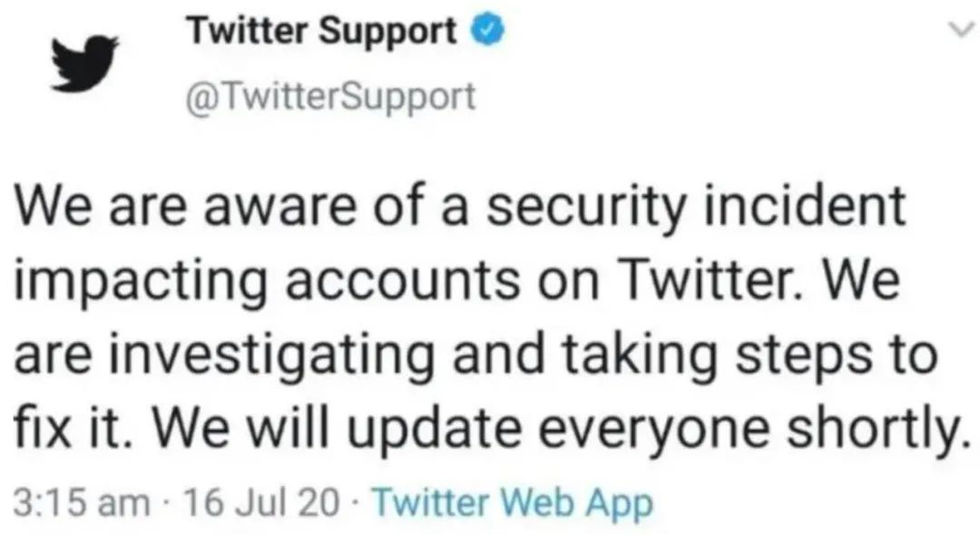
Task: Expand the tweet options chevron menu
Action: (x=961, y=29)
